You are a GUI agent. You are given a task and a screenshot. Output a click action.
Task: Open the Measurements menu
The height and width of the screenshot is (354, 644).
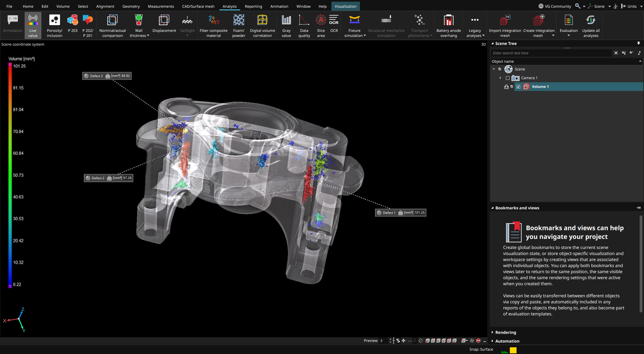161,6
